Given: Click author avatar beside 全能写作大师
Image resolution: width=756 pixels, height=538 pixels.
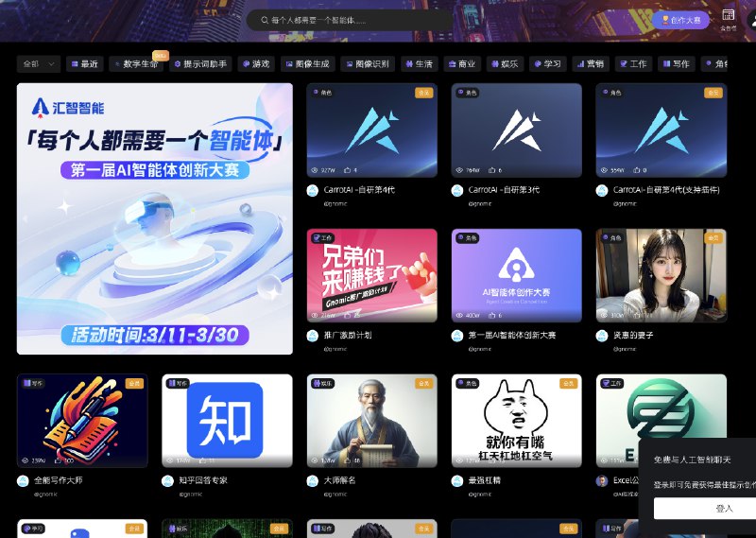Looking at the screenshot, I should coord(23,481).
